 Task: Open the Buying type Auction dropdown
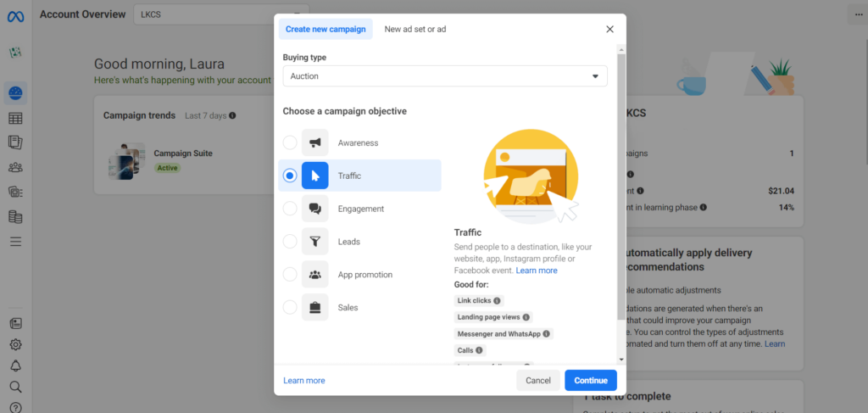tap(445, 76)
